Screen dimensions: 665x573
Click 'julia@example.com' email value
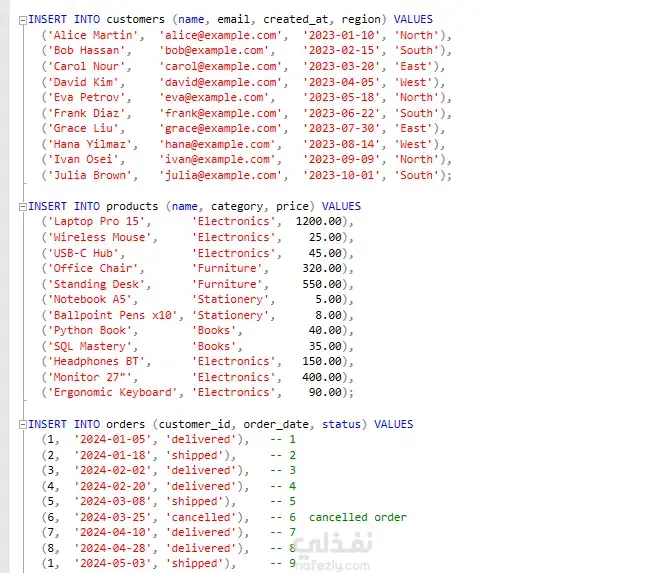221,175
